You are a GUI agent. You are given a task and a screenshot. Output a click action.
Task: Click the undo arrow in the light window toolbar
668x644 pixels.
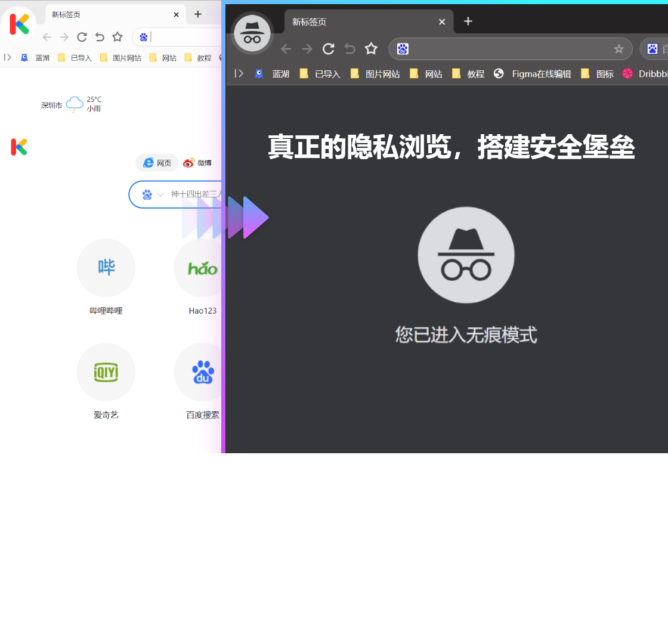click(x=100, y=38)
